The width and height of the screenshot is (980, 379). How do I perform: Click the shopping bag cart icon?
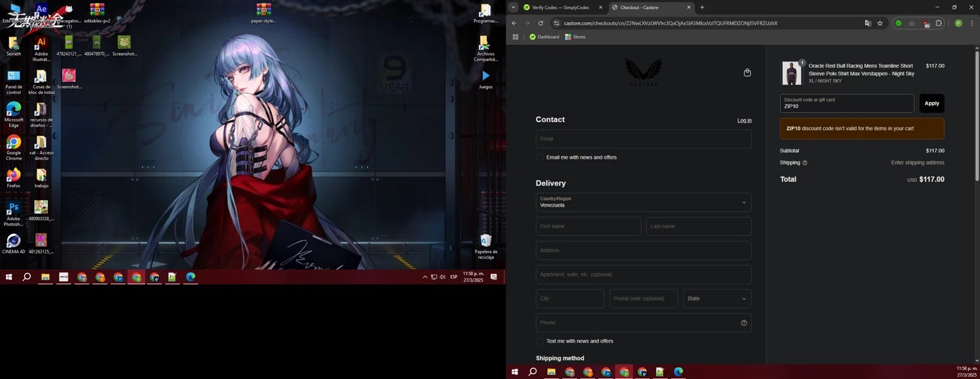click(747, 73)
